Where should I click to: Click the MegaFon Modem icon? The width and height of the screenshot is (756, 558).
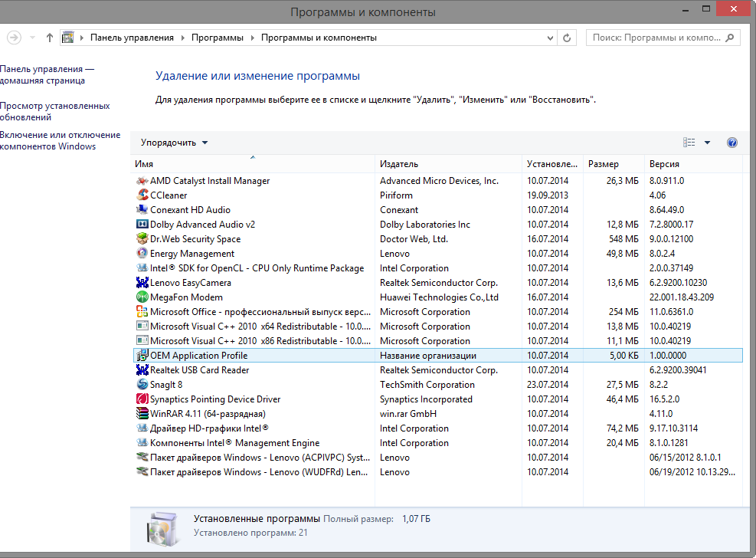[x=142, y=297]
